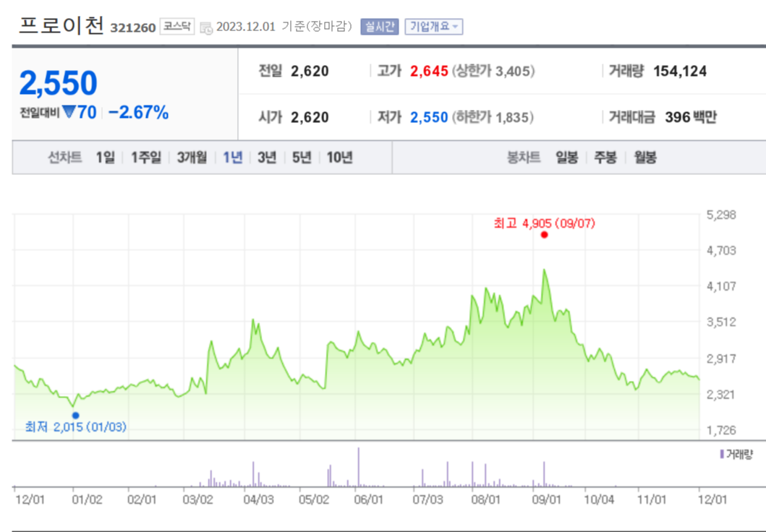Click the 1,726 y-axis label
This screenshot has height=532, width=766.
point(721,430)
